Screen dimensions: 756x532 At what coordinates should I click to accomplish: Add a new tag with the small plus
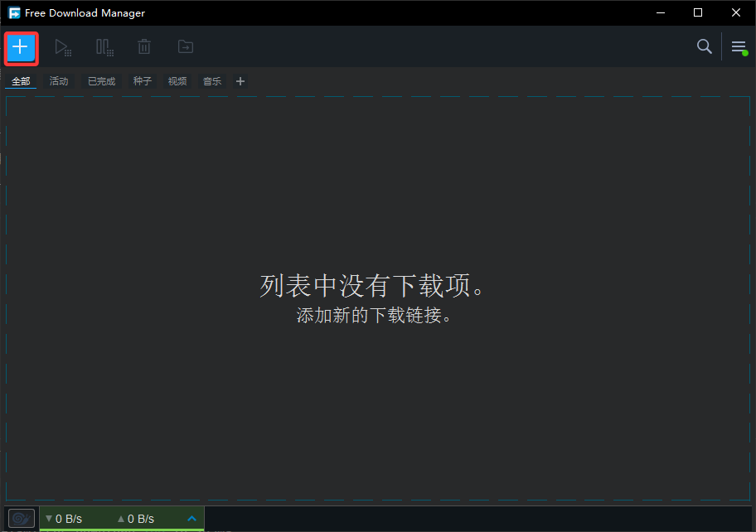pos(240,81)
